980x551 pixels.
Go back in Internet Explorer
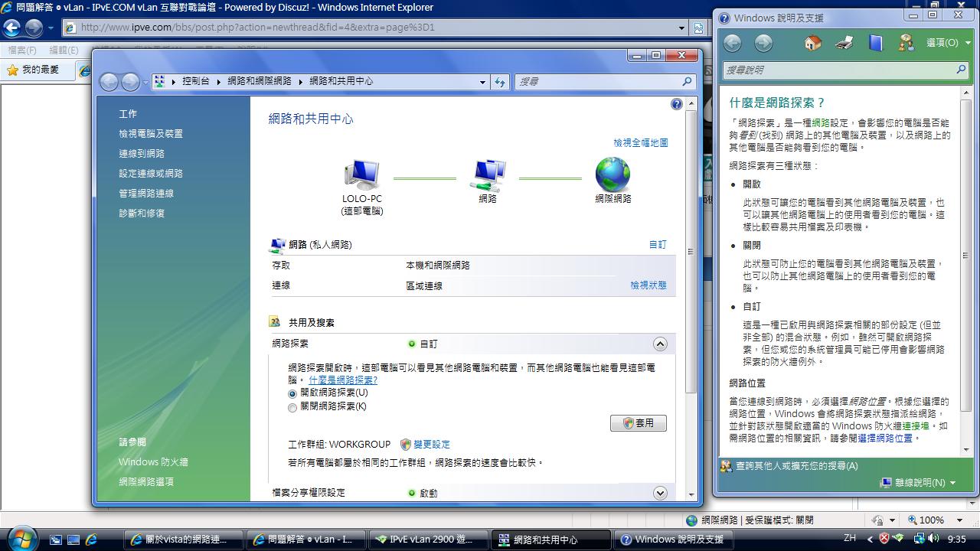click(11, 28)
